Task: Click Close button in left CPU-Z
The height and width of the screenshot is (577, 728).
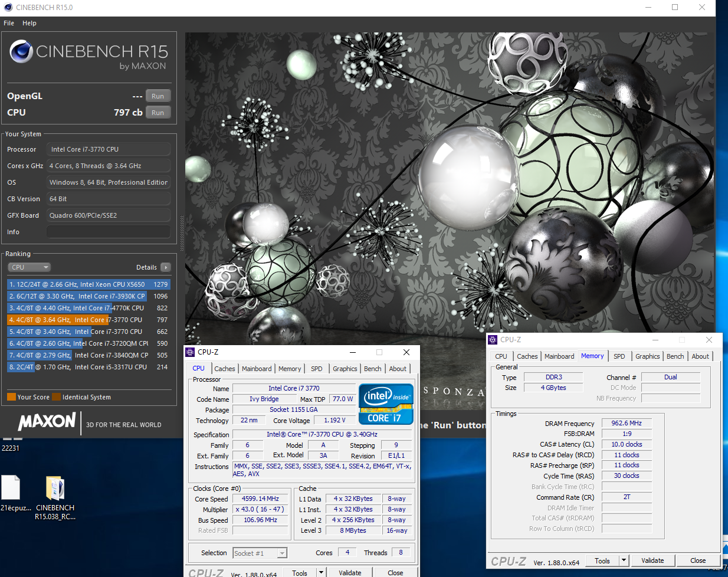Action: [395, 573]
